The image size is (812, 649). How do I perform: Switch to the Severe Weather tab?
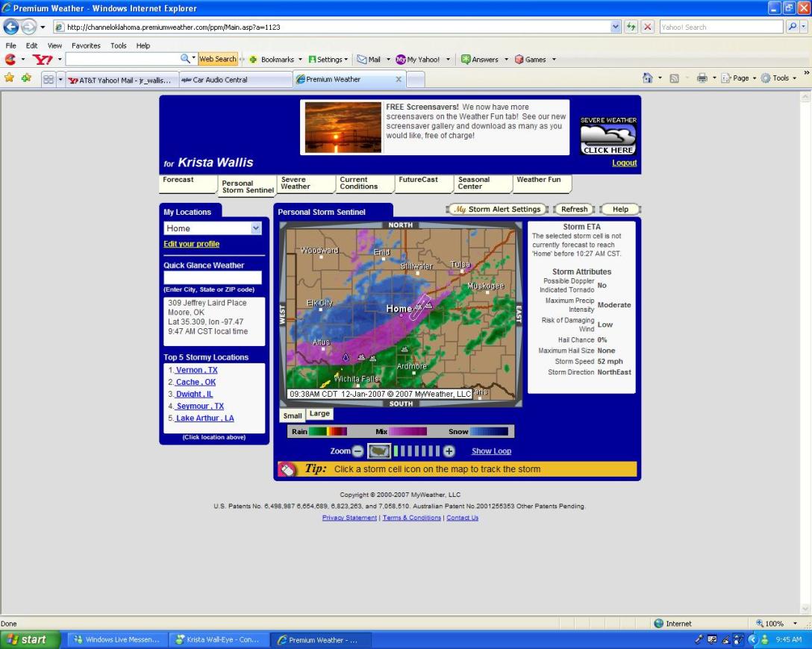click(x=305, y=184)
